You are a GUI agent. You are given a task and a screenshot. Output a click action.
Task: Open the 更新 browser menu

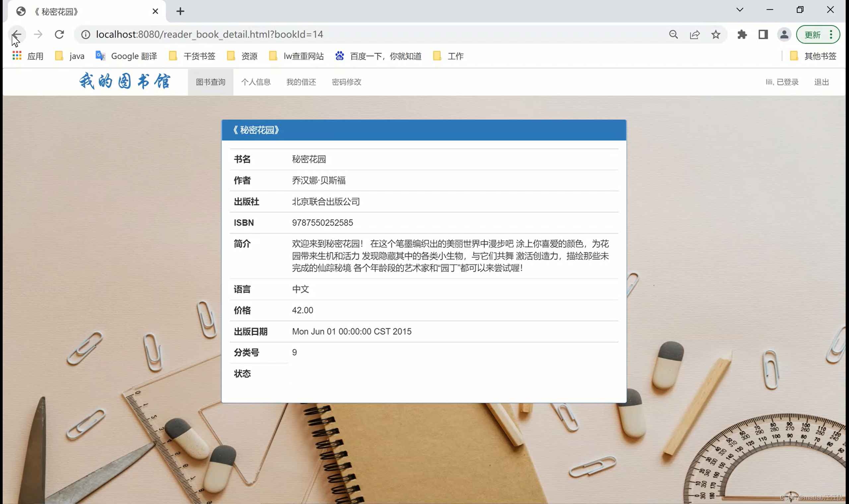pos(818,34)
